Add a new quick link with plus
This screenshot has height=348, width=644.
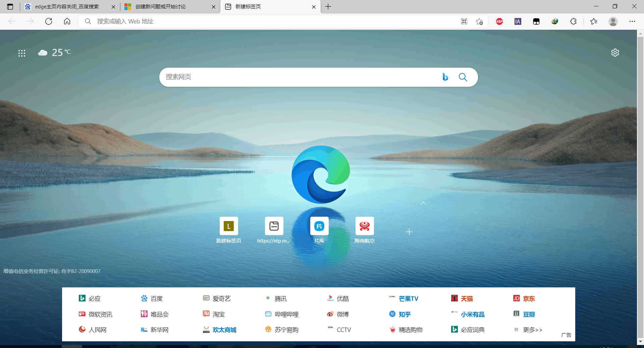[x=409, y=232]
